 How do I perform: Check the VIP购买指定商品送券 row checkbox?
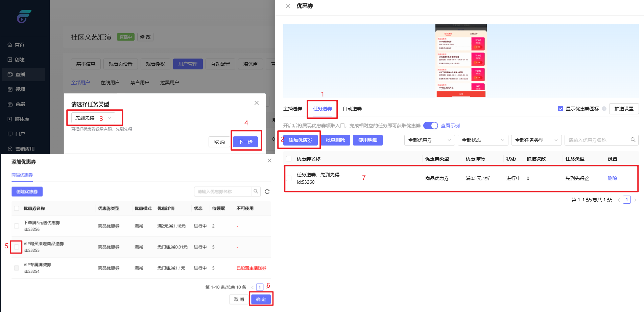point(16,247)
